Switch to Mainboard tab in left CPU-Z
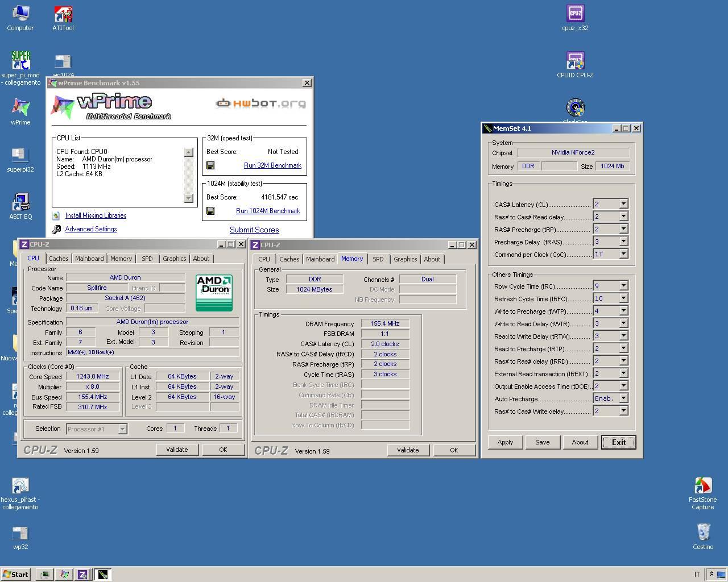 [89, 259]
